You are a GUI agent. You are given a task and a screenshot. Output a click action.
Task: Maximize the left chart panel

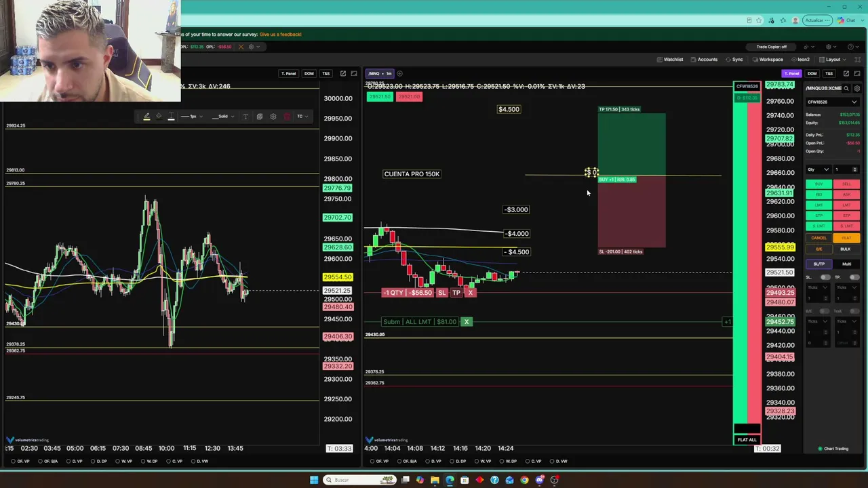point(354,73)
